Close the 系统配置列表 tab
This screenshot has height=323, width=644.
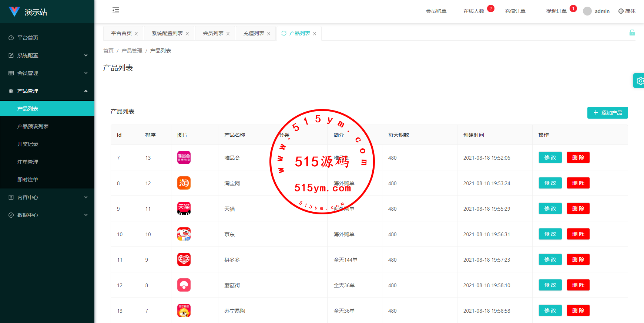[187, 34]
